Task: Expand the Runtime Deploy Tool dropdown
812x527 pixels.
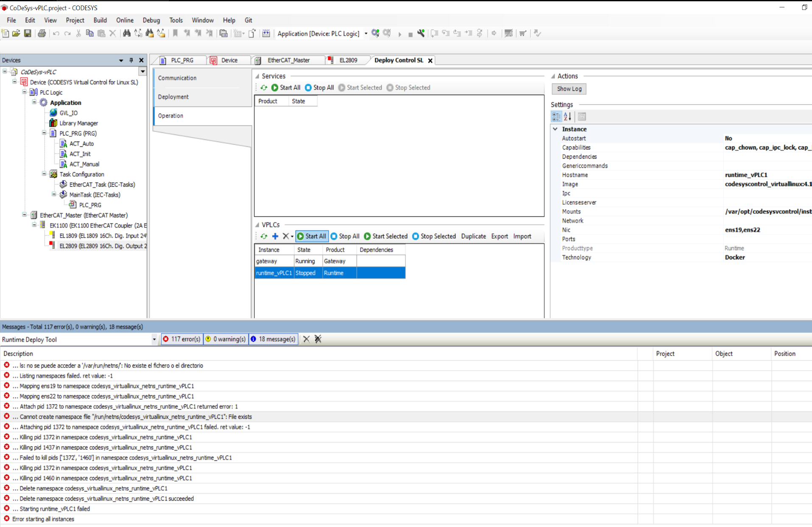Action: pyautogui.click(x=154, y=340)
